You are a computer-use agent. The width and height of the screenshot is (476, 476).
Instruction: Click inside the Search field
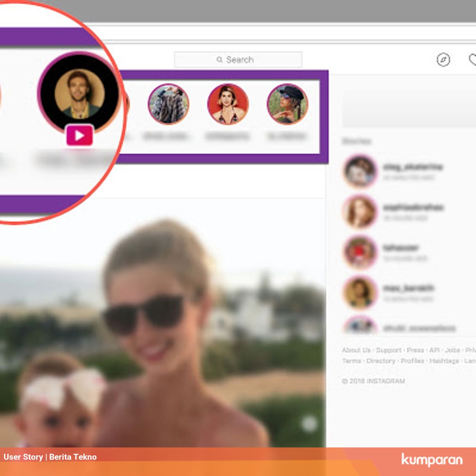246,59
